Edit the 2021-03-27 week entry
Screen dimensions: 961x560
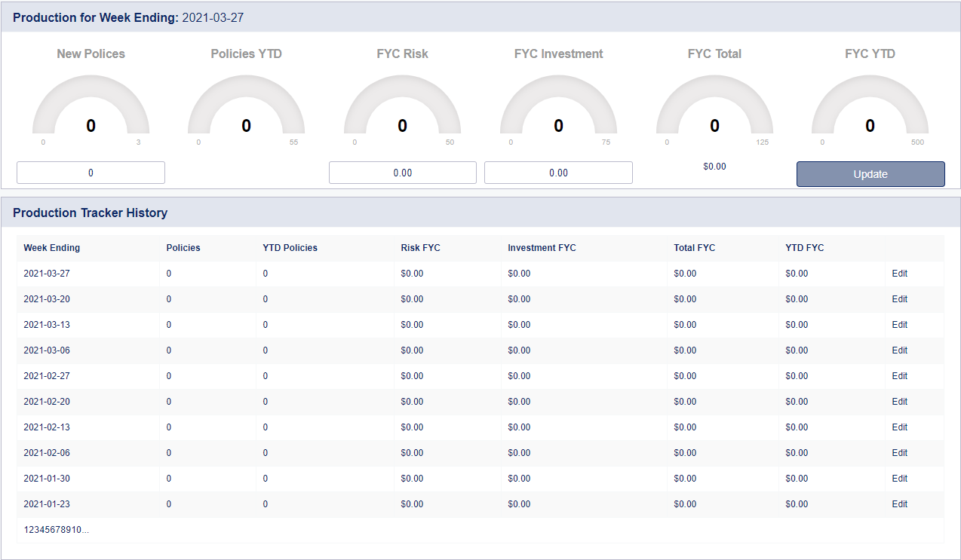coord(899,274)
